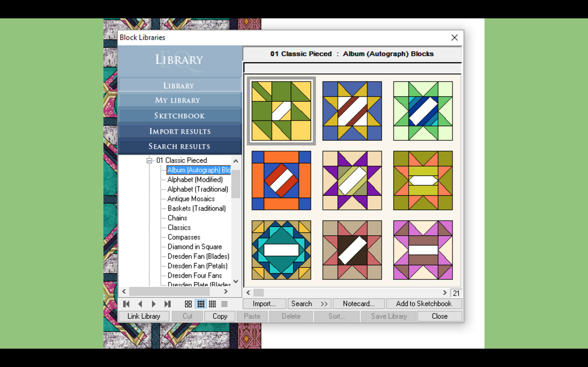The image size is (588, 367).
Task: Switch to four blocks per page view
Action: (x=188, y=304)
